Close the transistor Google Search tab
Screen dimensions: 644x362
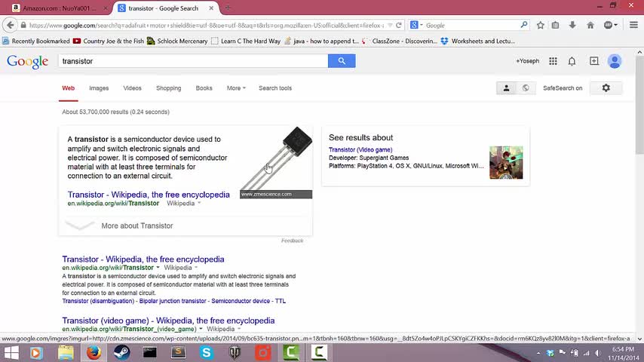pyautogui.click(x=211, y=8)
